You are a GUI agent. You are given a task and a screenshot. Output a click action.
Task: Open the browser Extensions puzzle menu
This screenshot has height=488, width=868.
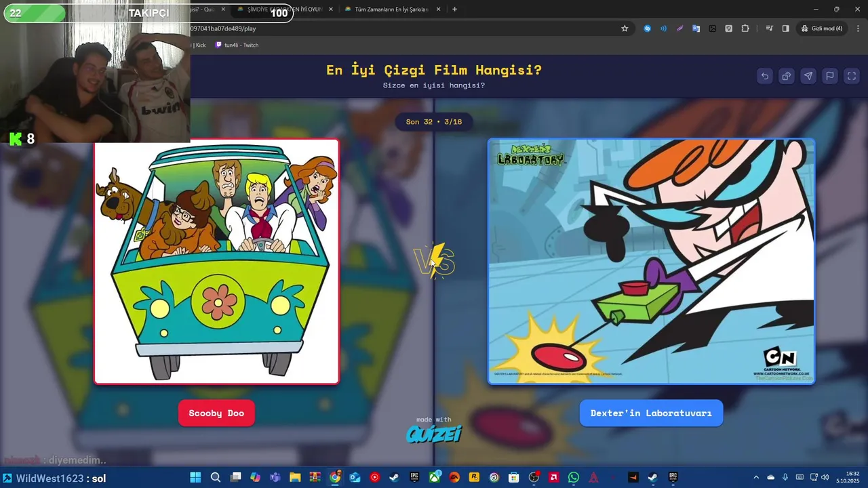coord(745,28)
